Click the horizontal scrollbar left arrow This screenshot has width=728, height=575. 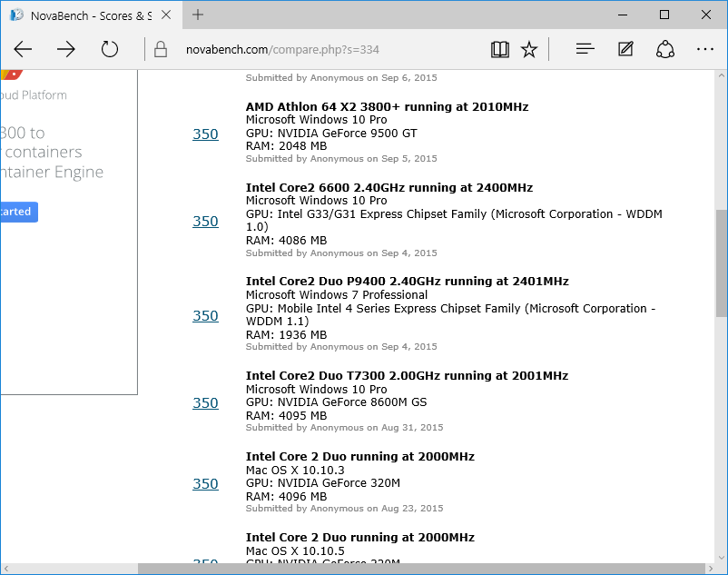coord(6,569)
